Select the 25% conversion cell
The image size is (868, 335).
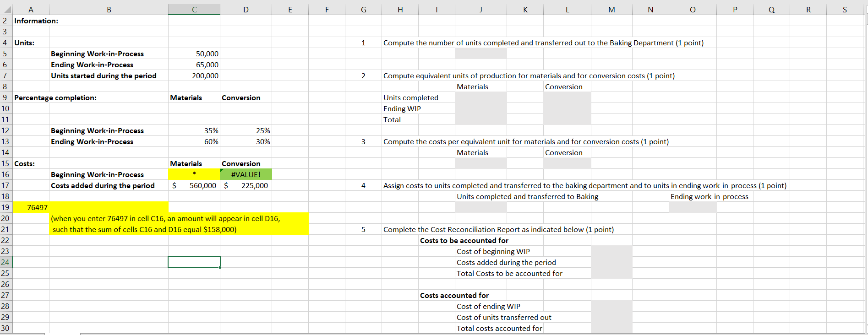pos(246,130)
